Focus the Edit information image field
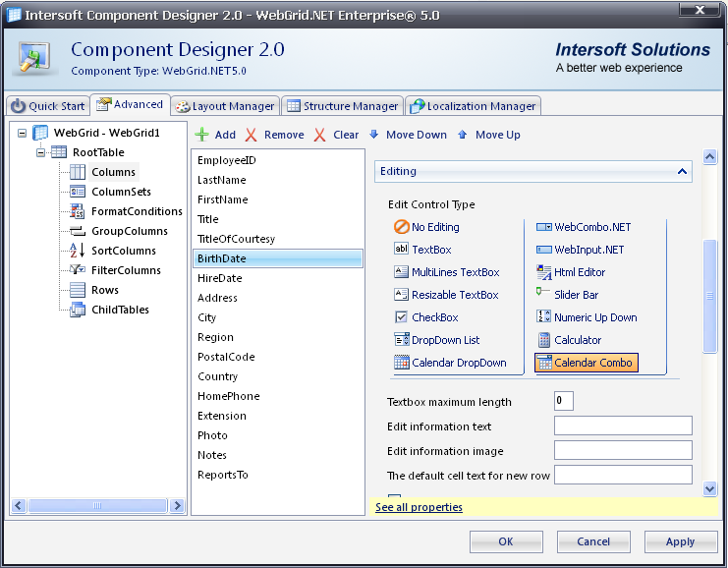Screen dimensions: 728x568 coord(623,450)
